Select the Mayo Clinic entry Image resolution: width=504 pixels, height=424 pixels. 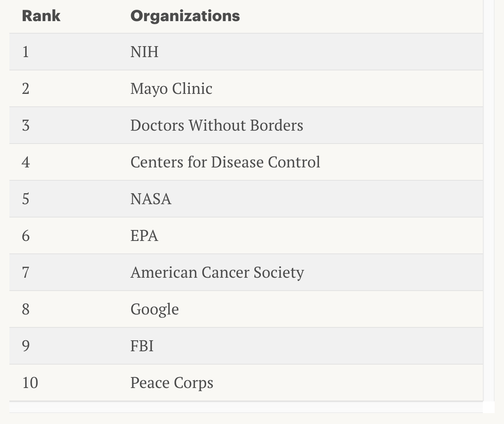pyautogui.click(x=171, y=89)
